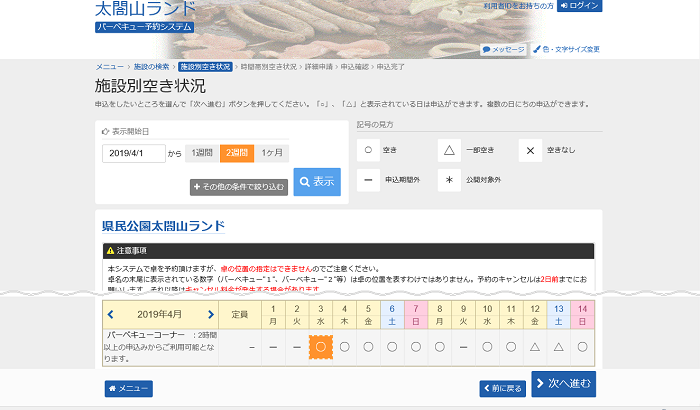Go to 施設の検索 in the breadcrumb
The width and height of the screenshot is (700, 410).
(x=151, y=67)
